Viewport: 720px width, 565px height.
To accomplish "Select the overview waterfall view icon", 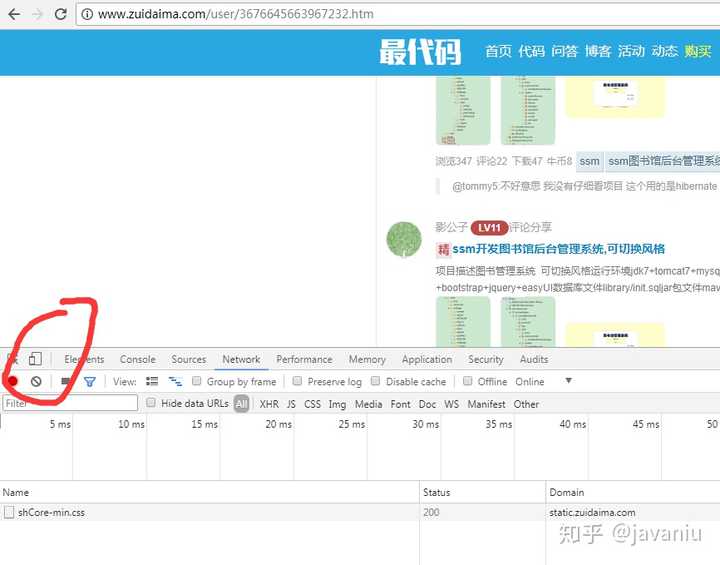I will coord(175,381).
